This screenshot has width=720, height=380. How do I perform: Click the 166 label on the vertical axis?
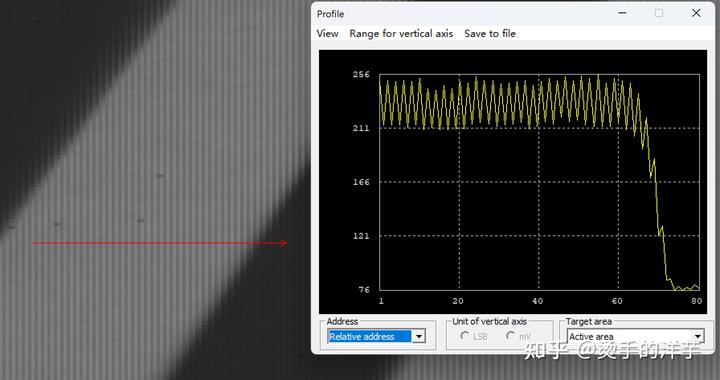point(361,182)
